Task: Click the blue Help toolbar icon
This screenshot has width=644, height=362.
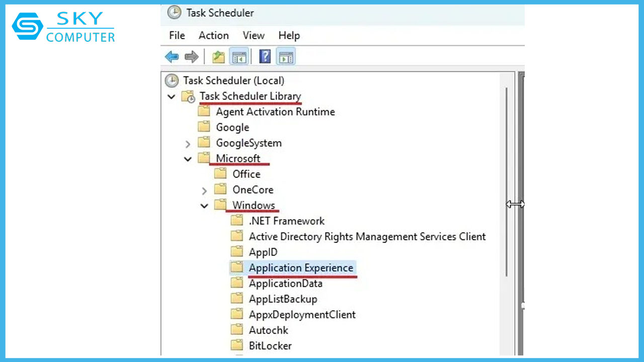Action: (x=265, y=57)
